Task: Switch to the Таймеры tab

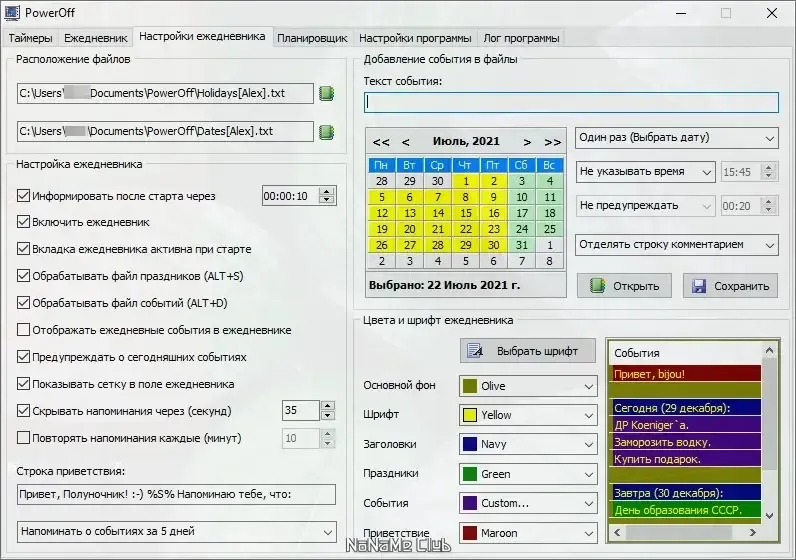Action: [x=30, y=38]
